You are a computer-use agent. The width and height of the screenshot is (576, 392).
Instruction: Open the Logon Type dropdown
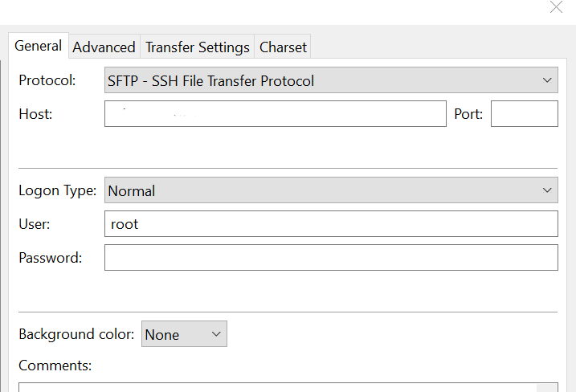pos(331,190)
